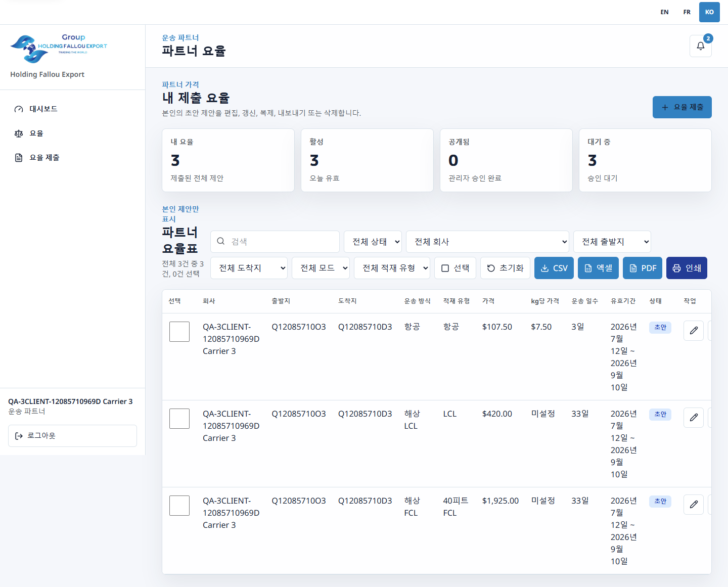Click the 운송 파트너 breadcrumb above the title

point(180,38)
